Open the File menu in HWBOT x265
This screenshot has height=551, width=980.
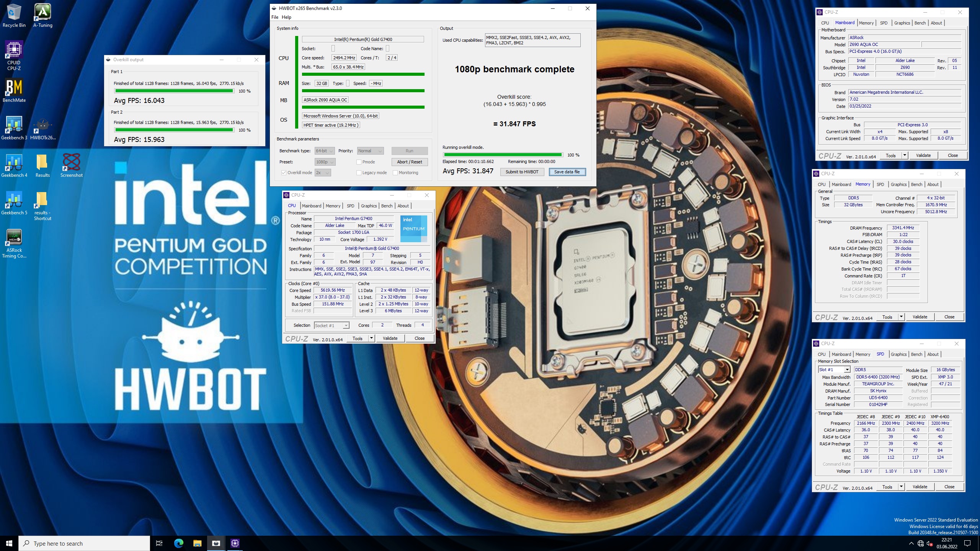click(x=275, y=17)
